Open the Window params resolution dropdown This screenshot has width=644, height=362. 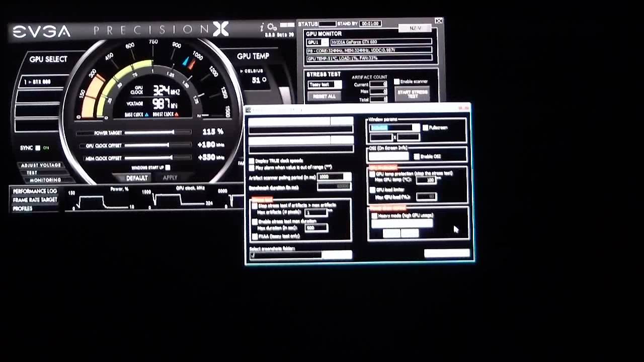coord(394,128)
